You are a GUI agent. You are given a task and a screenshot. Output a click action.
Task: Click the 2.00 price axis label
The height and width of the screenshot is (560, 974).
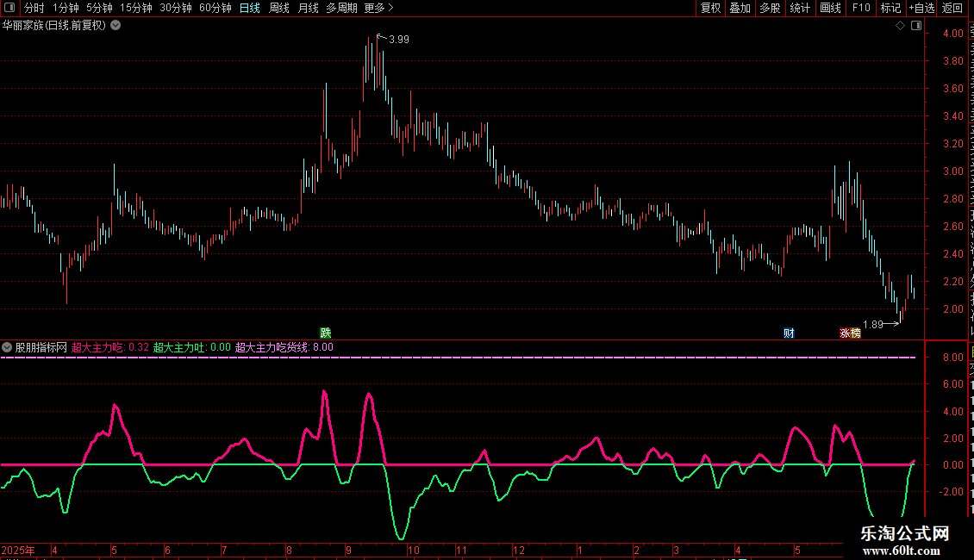tap(953, 309)
